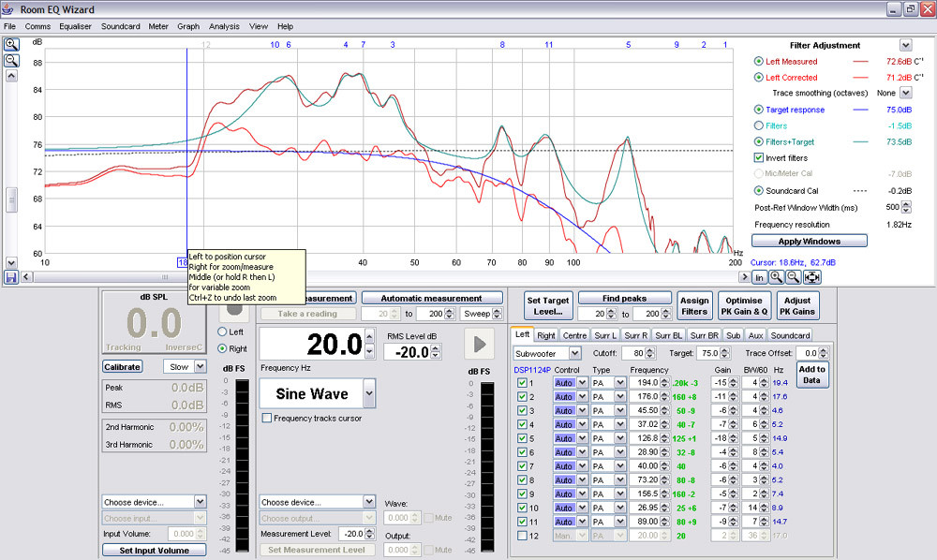Enable Frequency tracks cursor checkbox
The width and height of the screenshot is (937, 560).
(267, 418)
